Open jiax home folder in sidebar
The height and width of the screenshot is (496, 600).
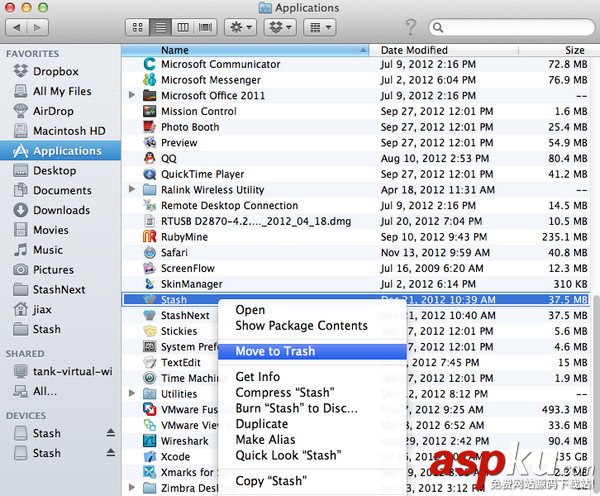(x=60, y=310)
